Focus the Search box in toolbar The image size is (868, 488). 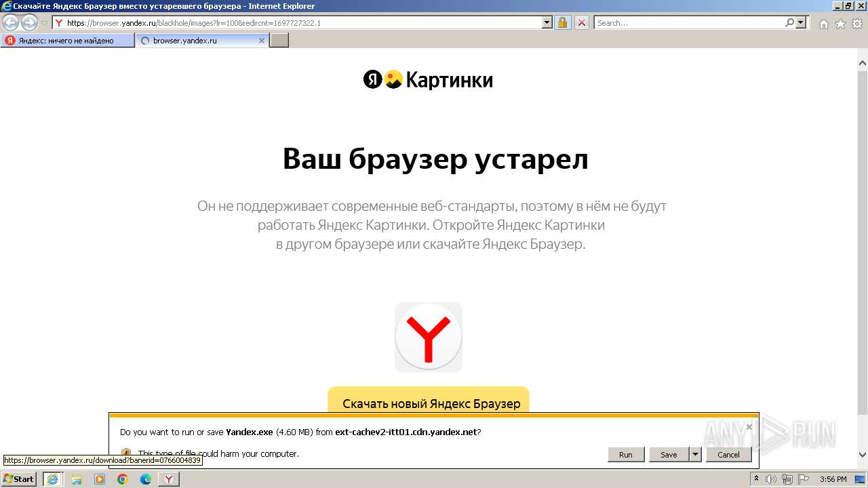pos(689,22)
